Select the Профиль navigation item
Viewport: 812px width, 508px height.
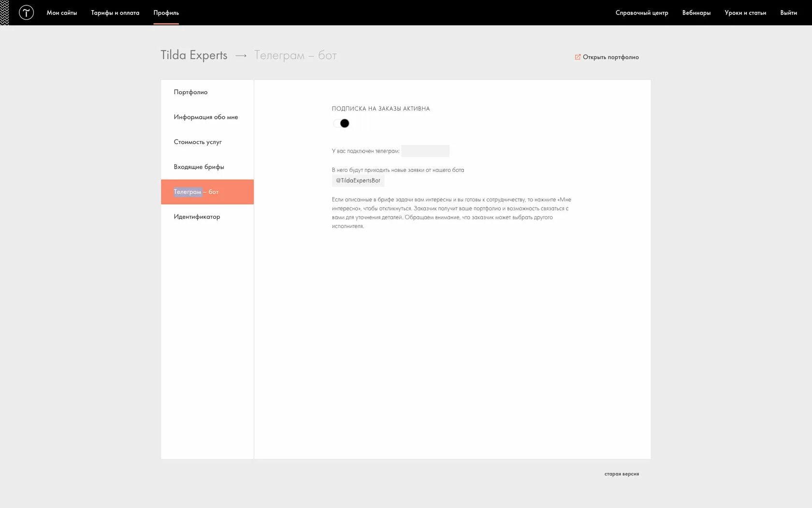[x=166, y=13]
